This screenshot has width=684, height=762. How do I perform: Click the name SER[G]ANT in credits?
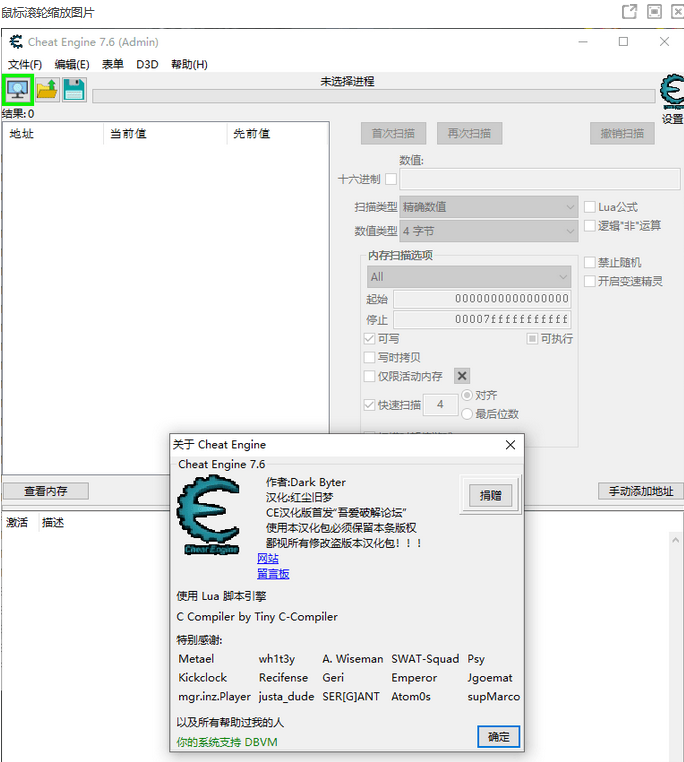(351, 696)
